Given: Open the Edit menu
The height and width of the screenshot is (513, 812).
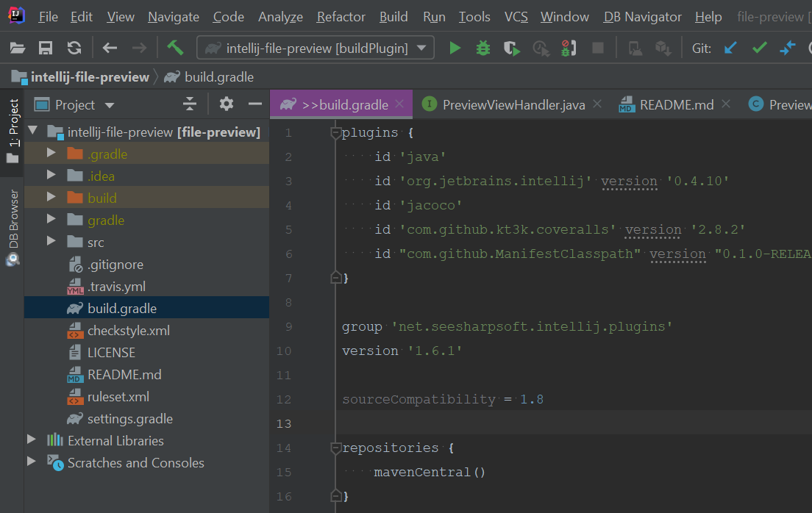Looking at the screenshot, I should pos(82,17).
